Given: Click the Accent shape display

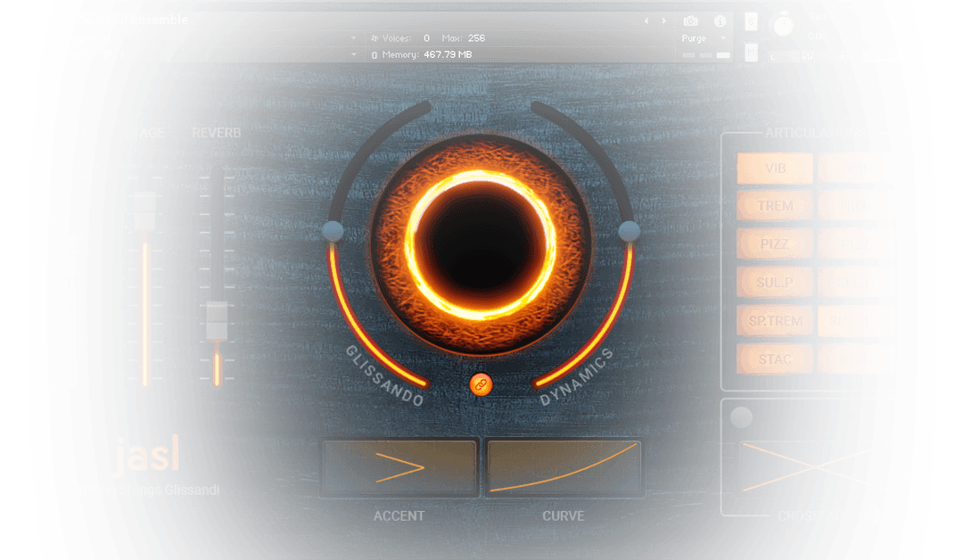Looking at the screenshot, I should coord(400,467).
